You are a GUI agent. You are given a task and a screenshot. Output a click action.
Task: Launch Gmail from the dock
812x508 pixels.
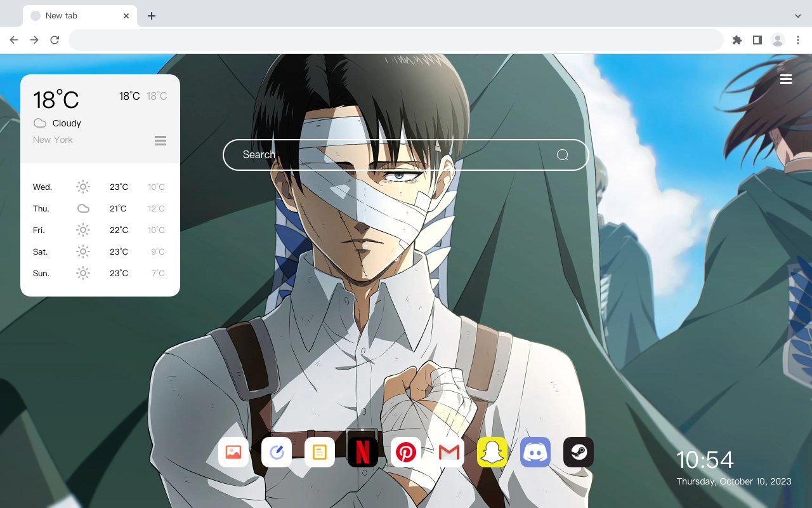pyautogui.click(x=449, y=452)
